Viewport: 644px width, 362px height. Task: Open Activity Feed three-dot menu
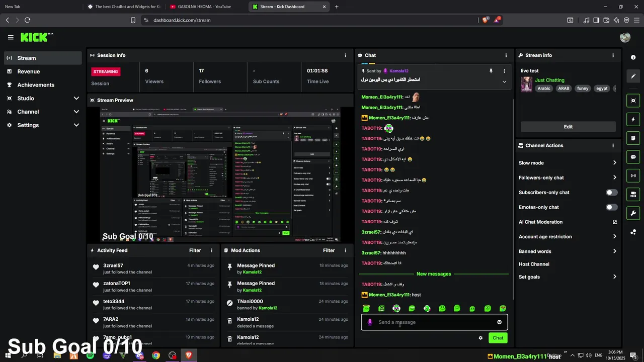(x=211, y=250)
